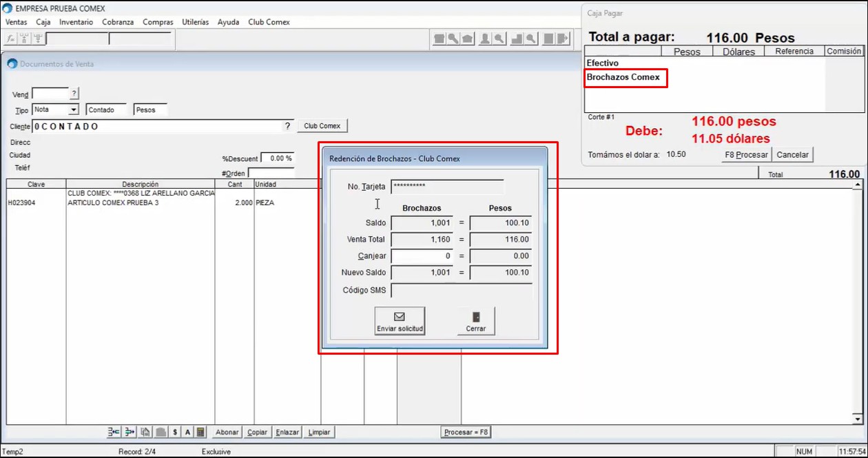Click the copy documents icon in bottom bar
The width and height of the screenshot is (868, 458).
145,432
